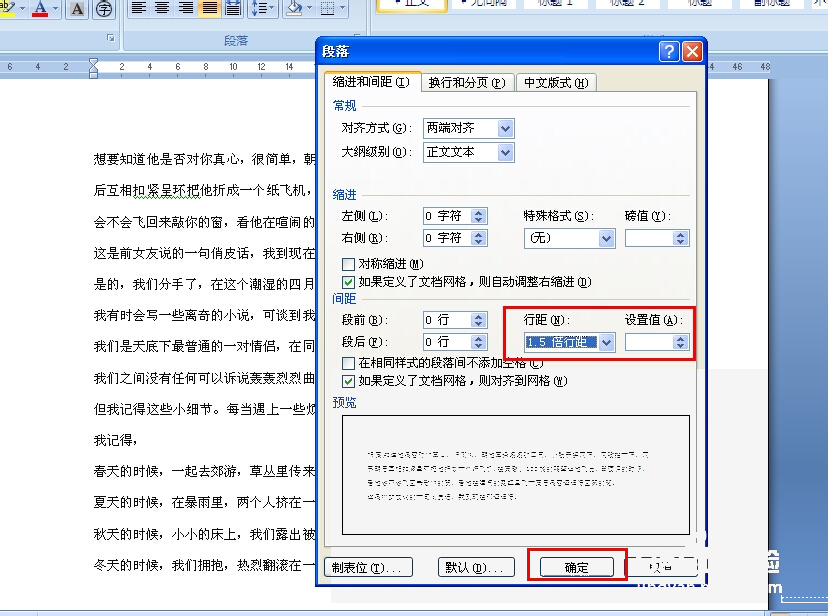
Task: Click the paragraph preview box
Action: pyautogui.click(x=515, y=475)
